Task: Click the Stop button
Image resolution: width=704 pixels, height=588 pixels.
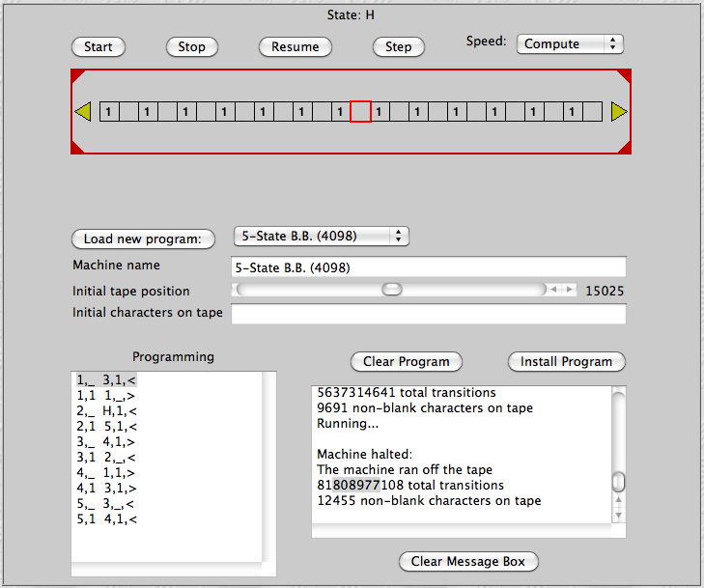Action: coord(192,46)
